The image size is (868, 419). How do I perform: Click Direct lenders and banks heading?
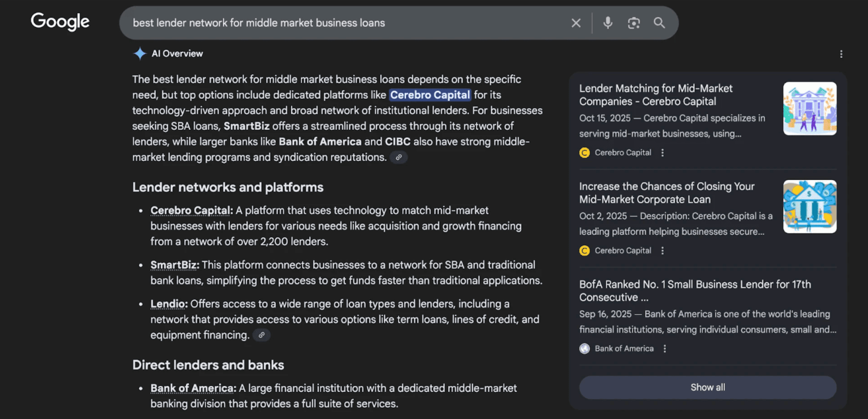tap(208, 365)
